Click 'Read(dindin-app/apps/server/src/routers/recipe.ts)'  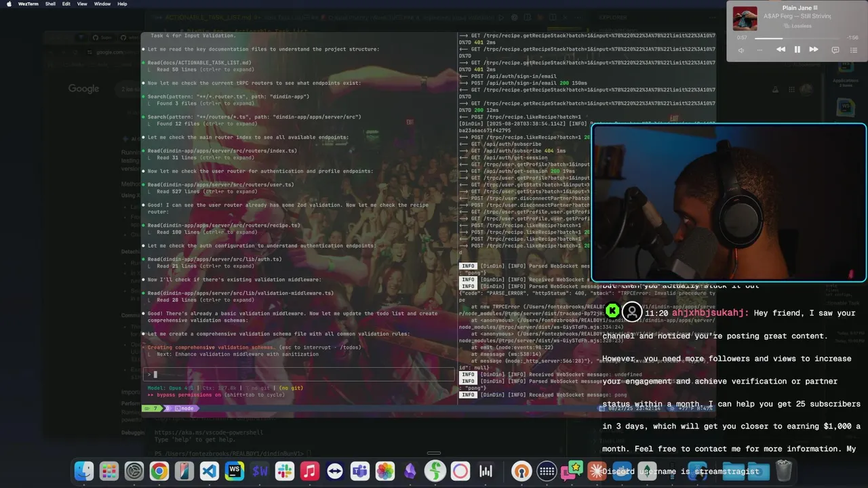click(x=224, y=225)
